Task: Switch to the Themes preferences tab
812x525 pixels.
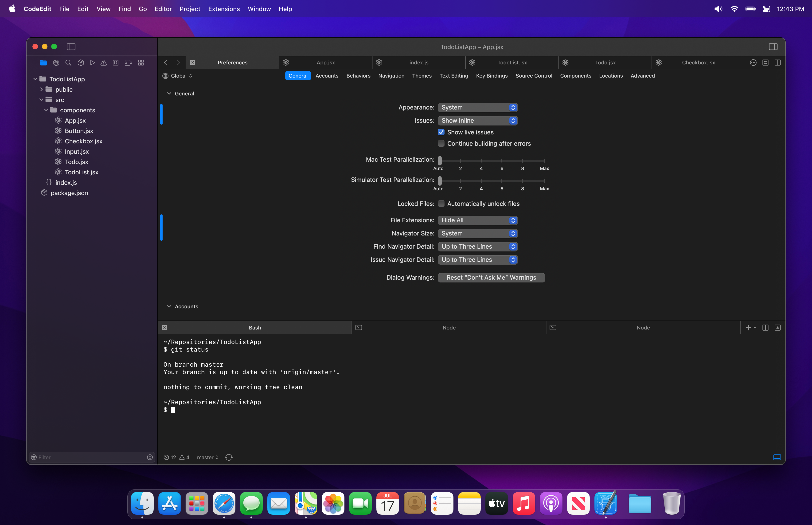Action: [x=422, y=76]
